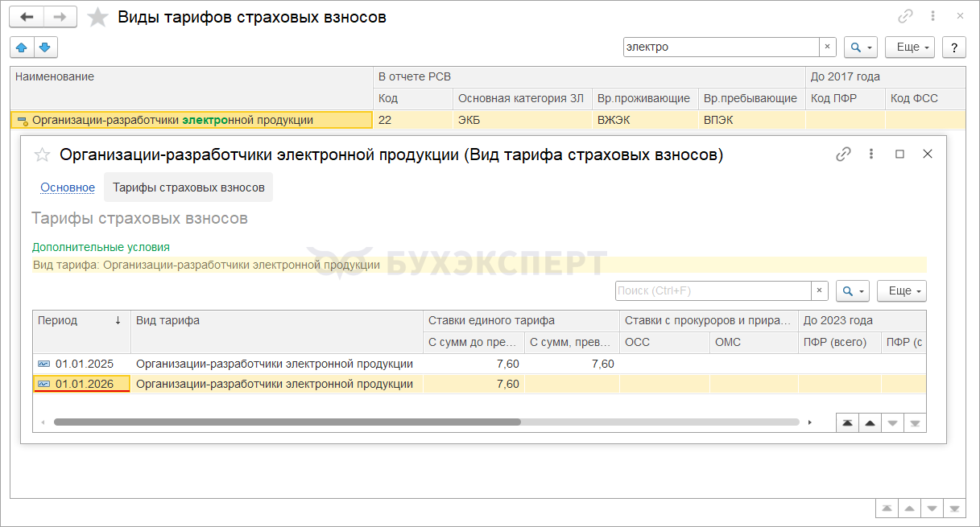Go forward with the right arrow button
The width and height of the screenshot is (980, 527).
coord(60,17)
